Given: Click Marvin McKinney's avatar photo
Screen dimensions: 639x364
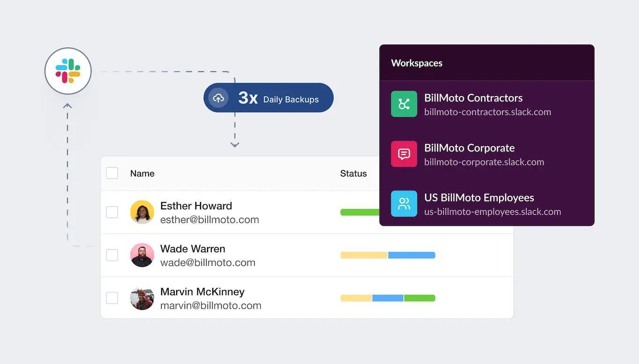Looking at the screenshot, I should click(x=142, y=298).
